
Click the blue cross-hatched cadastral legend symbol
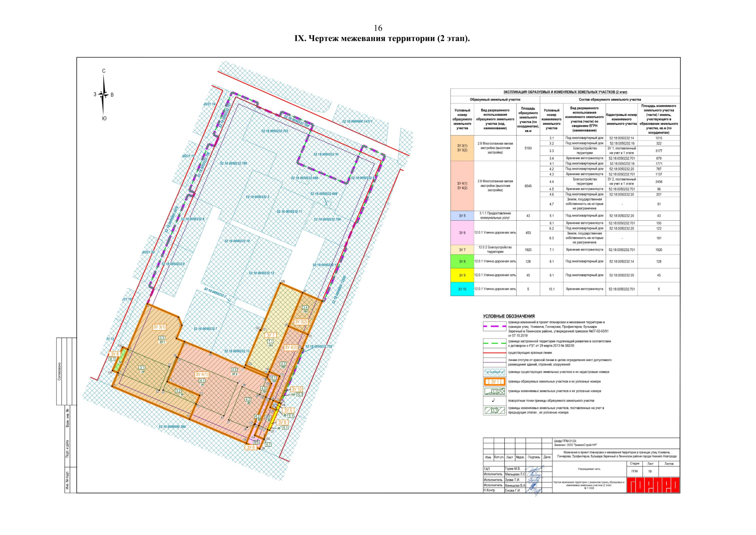pyautogui.click(x=494, y=372)
